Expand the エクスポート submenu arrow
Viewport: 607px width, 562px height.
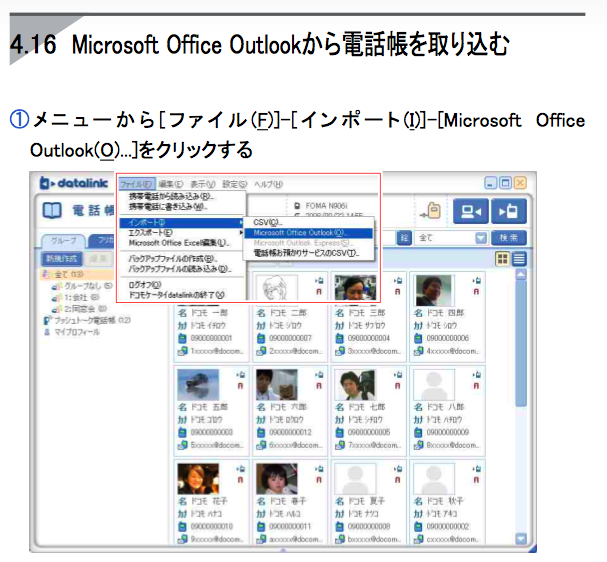coord(242,233)
